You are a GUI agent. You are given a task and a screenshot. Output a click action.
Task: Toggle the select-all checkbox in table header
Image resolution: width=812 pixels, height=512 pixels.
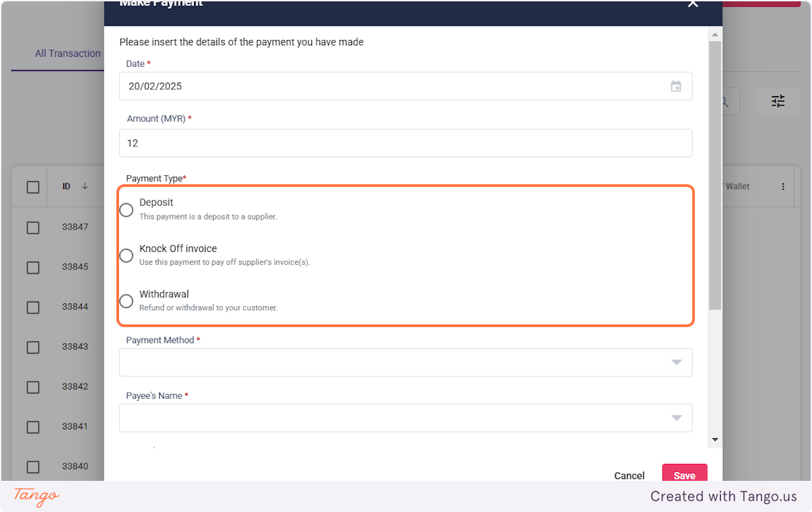[32, 188]
